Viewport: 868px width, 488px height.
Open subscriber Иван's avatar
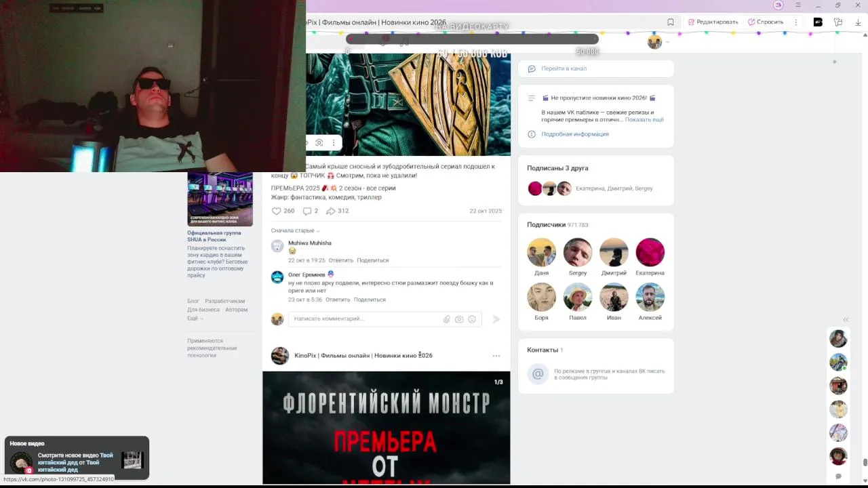point(614,297)
